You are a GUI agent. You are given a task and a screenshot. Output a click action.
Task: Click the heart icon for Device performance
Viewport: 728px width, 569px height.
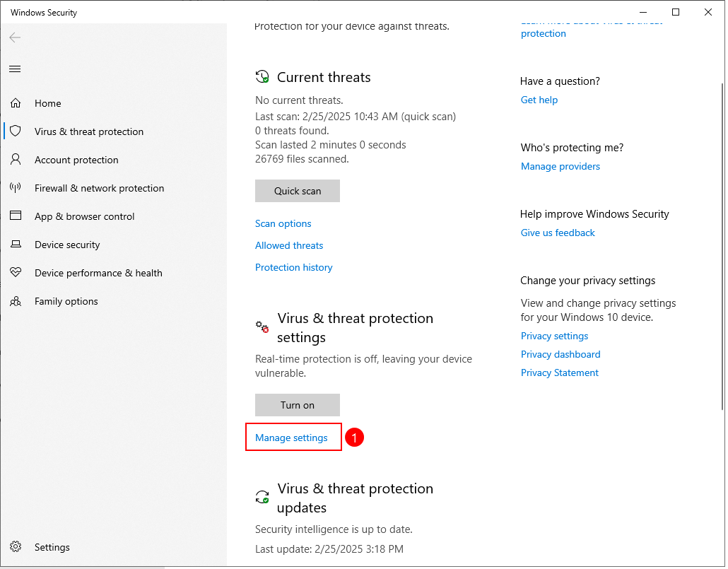16,273
